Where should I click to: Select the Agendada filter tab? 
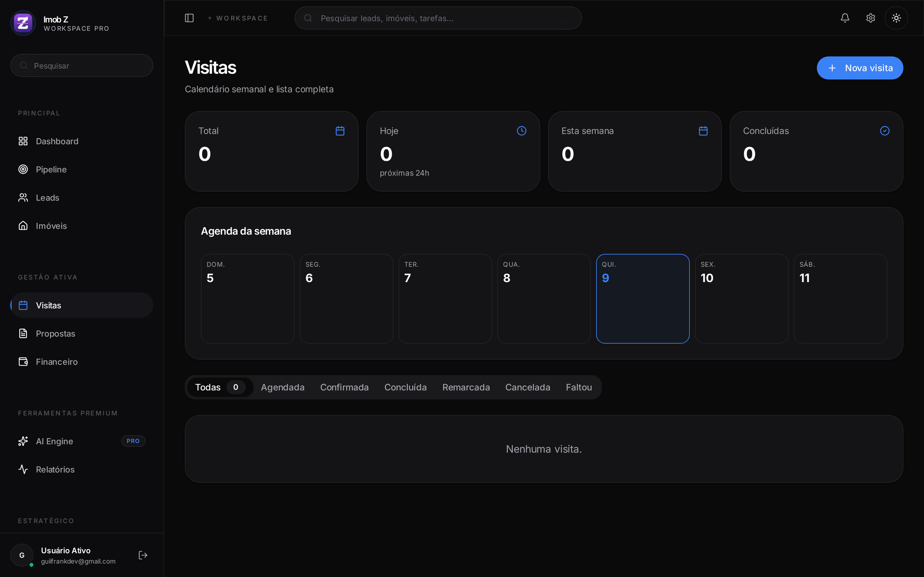(x=283, y=387)
